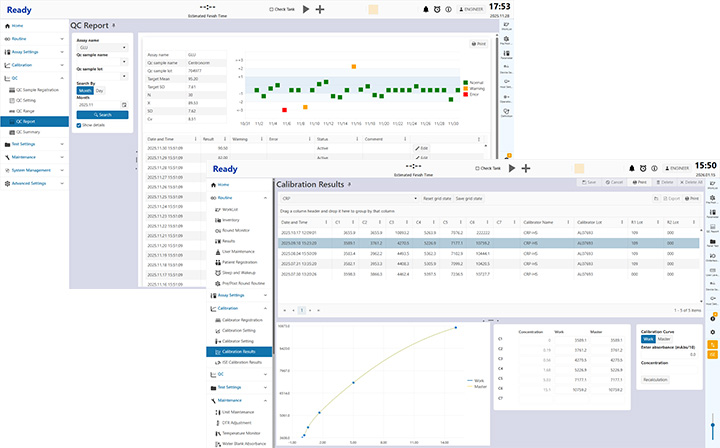Switch Search By to Day
Image resolution: width=720 pixels, height=448 pixels.
pos(100,90)
